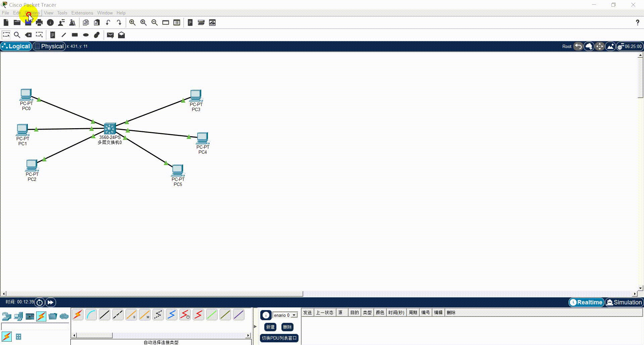The height and width of the screenshot is (345, 644).
Task: Click the 时间(秒) column header
Action: [396, 312]
